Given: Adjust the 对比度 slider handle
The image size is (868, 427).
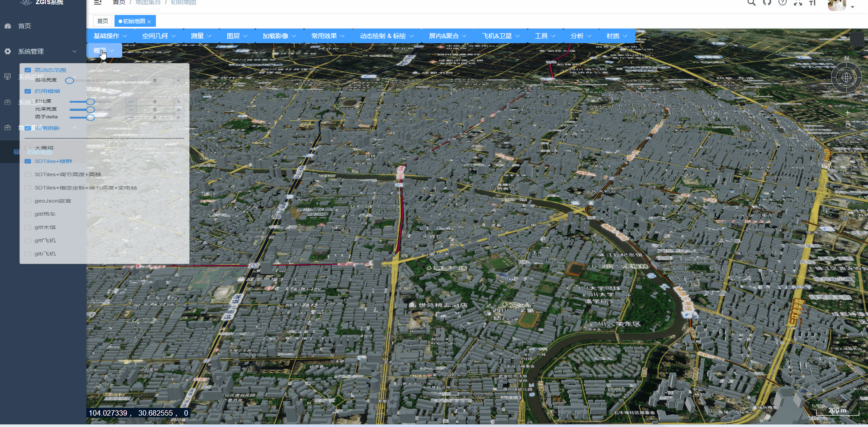Looking at the screenshot, I should [x=90, y=102].
